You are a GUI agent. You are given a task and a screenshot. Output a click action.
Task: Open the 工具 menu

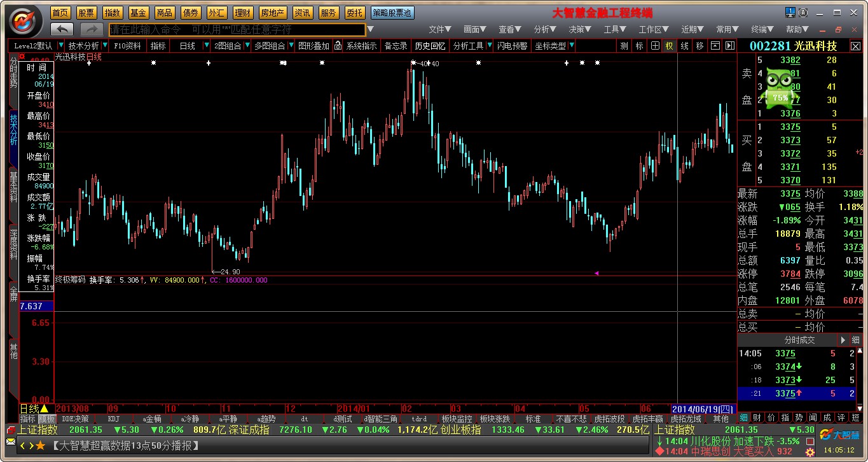point(615,29)
